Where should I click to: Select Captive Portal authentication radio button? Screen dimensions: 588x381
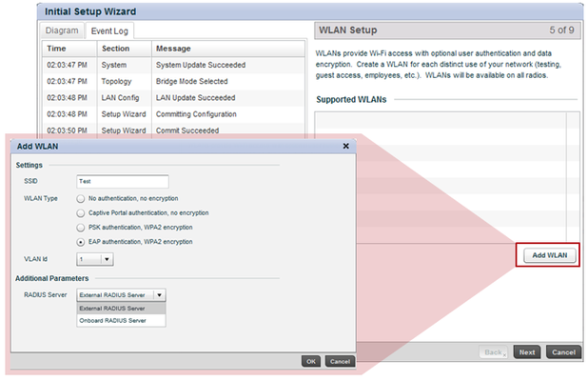coord(80,213)
